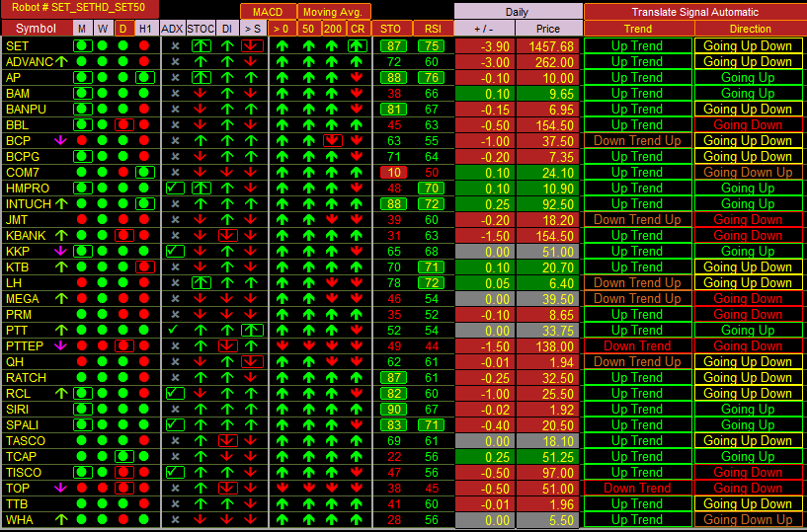Click the STOC column header
Image resolution: width=807 pixels, height=532 pixels.
pos(201,29)
